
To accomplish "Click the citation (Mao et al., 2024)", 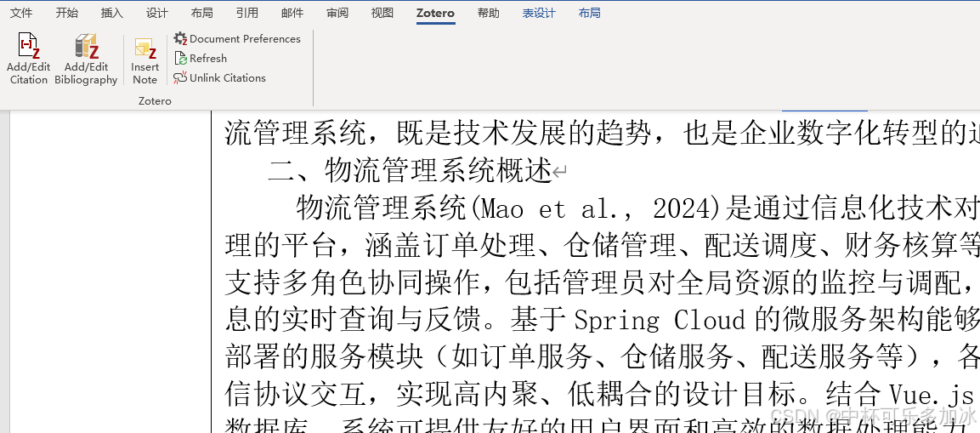I will (x=597, y=209).
